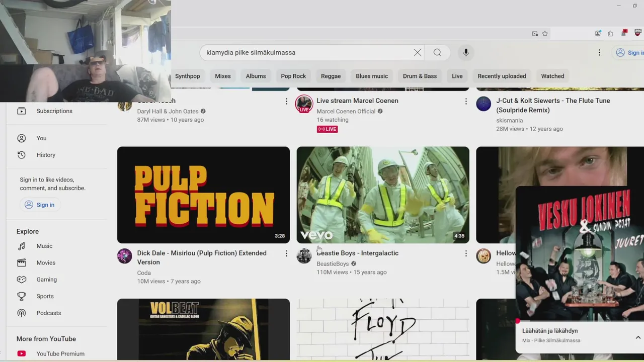Go to BeastieBoys channel name link
This screenshot has height=362, width=644.
tap(333, 263)
